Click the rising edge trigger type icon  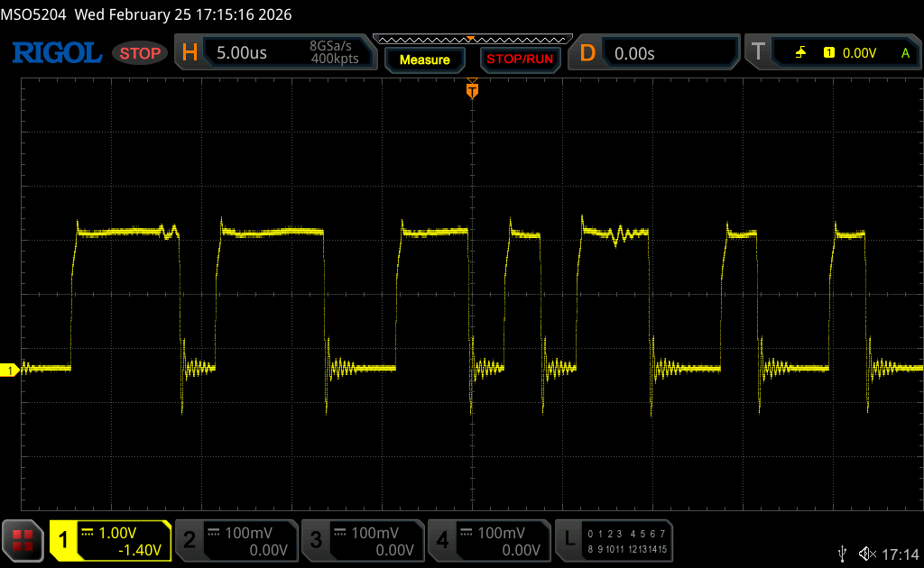800,53
